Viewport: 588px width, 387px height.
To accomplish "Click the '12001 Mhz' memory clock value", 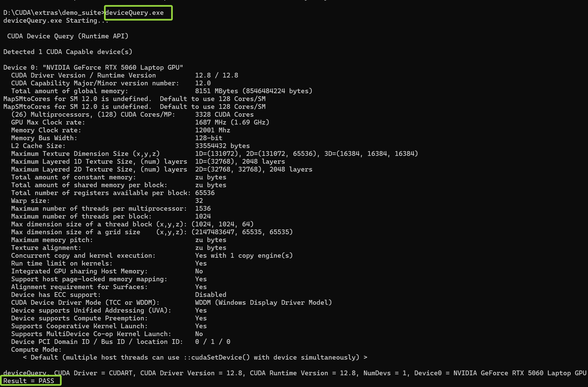I will tap(212, 130).
